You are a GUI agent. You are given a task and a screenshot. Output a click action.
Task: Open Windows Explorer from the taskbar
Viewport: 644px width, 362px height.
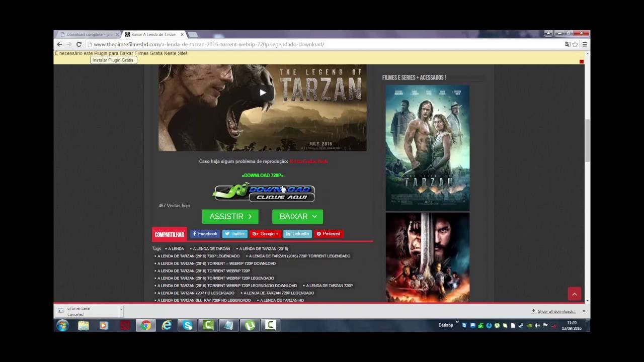84,325
